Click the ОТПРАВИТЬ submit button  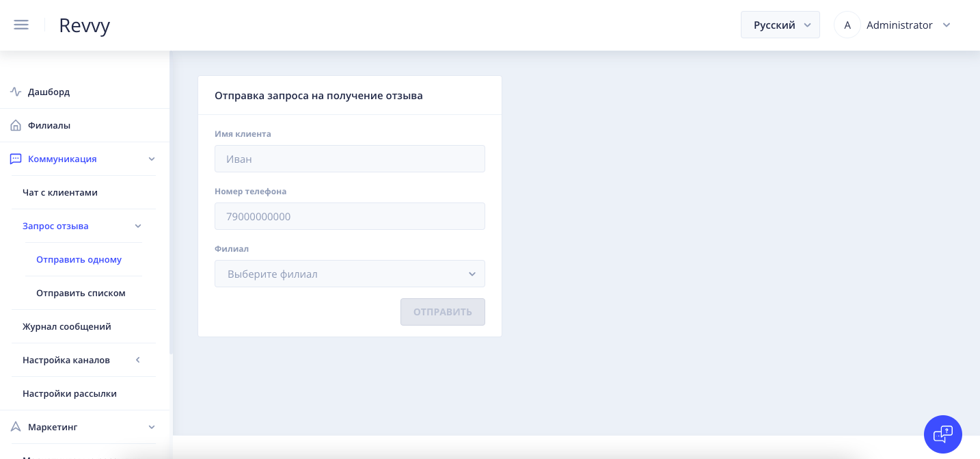tap(443, 312)
